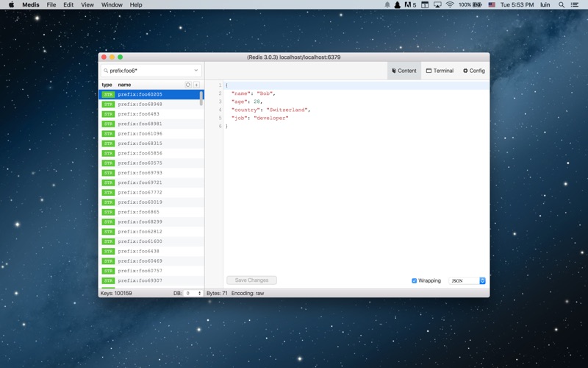Image resolution: width=588 pixels, height=368 pixels.
Task: Open the View menu
Action: pos(87,5)
